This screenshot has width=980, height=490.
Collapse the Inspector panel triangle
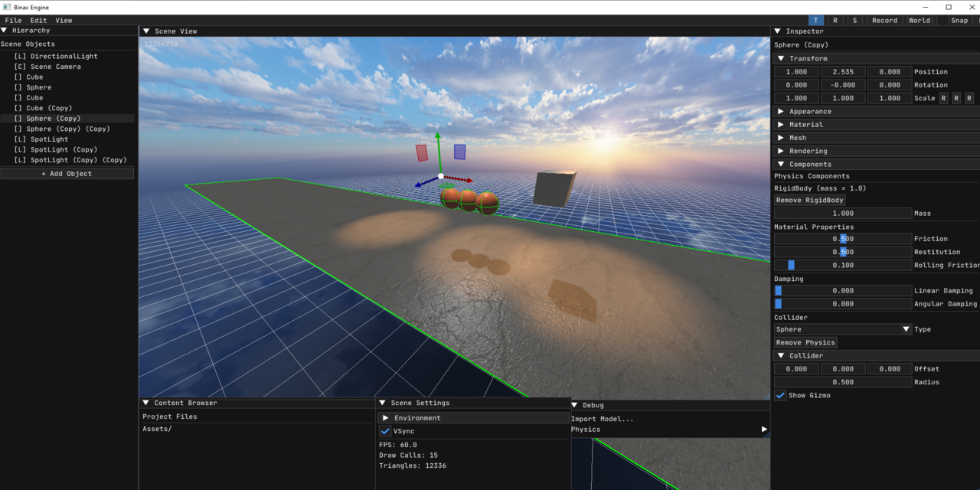tap(778, 31)
